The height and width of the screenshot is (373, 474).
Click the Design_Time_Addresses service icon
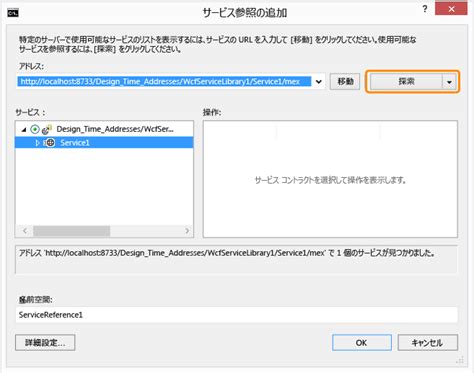[47, 129]
